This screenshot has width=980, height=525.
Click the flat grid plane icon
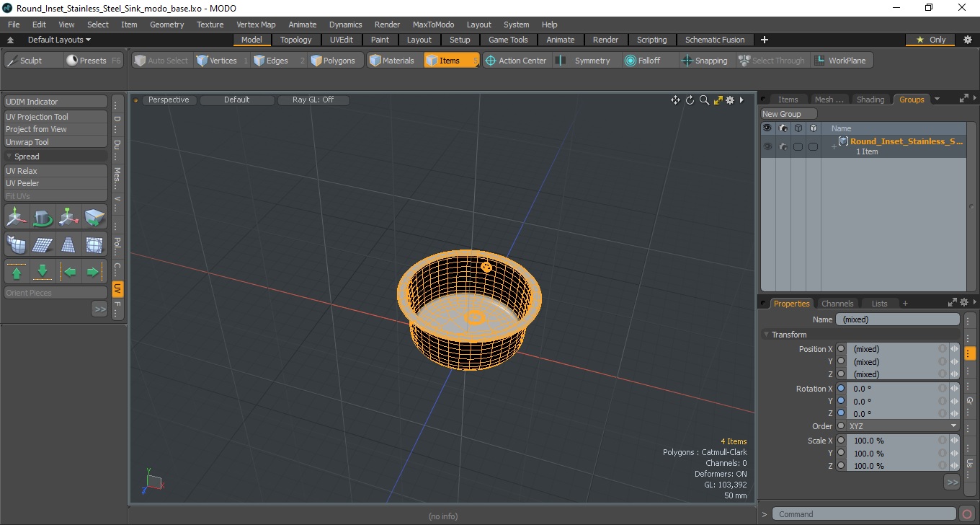pyautogui.click(x=43, y=245)
